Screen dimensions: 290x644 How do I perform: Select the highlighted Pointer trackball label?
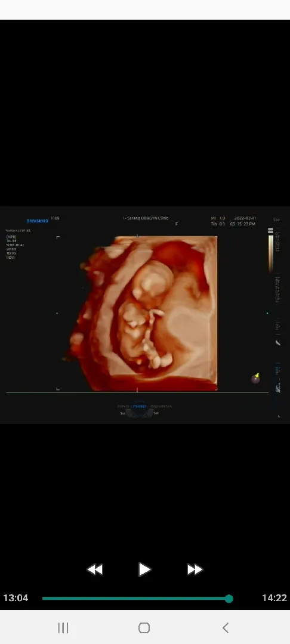coord(140,406)
